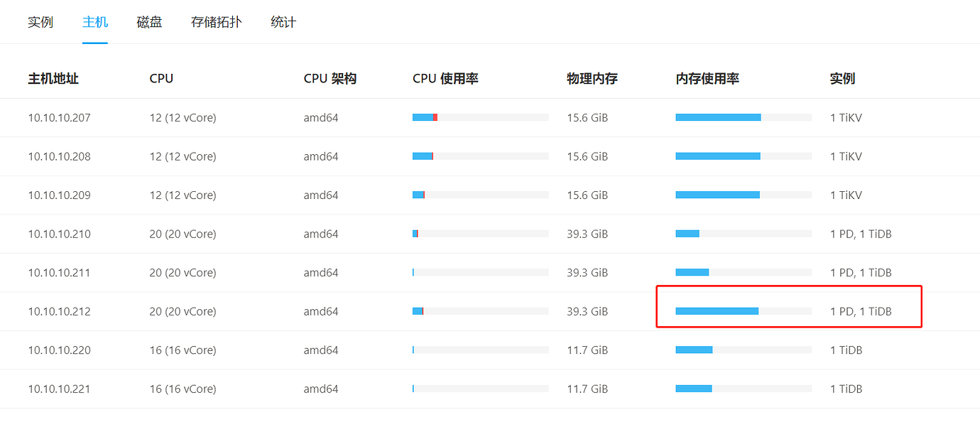Click the CPU usage bar for 10.10.10.209
The height and width of the screenshot is (432, 980).
[481, 195]
